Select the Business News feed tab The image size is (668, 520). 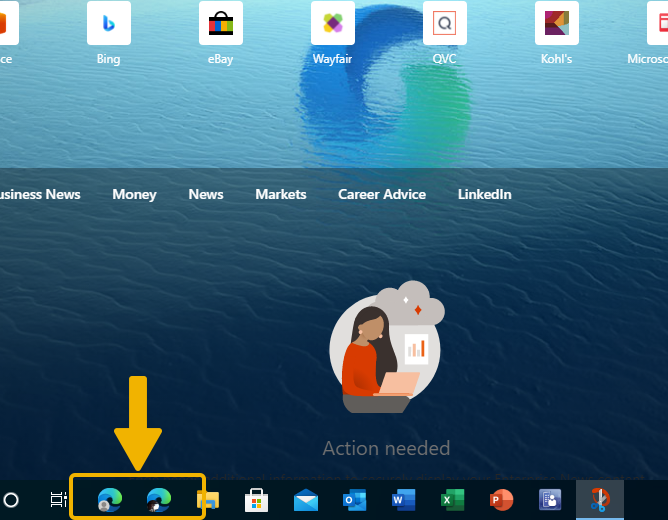pos(40,194)
